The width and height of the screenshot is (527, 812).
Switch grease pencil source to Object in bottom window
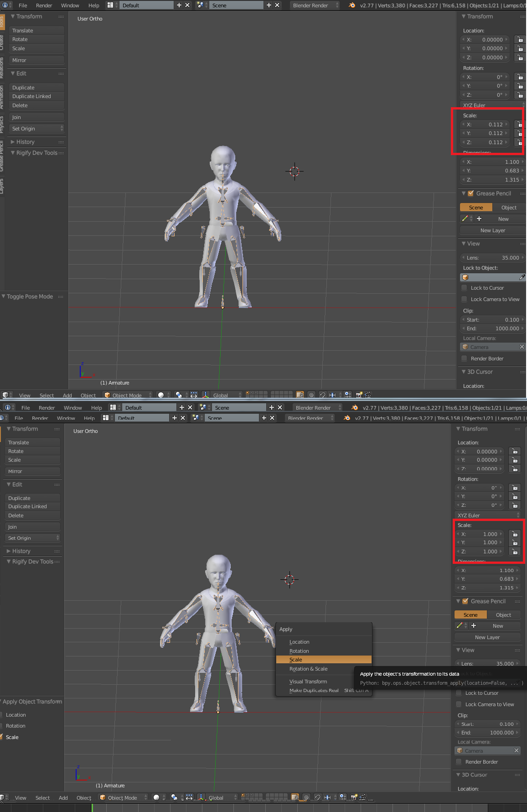click(x=503, y=615)
